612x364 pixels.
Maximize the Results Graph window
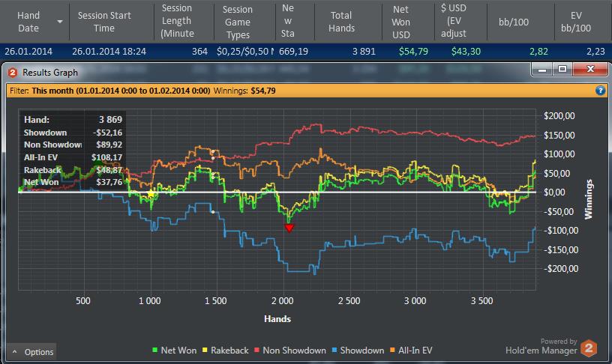pos(562,70)
